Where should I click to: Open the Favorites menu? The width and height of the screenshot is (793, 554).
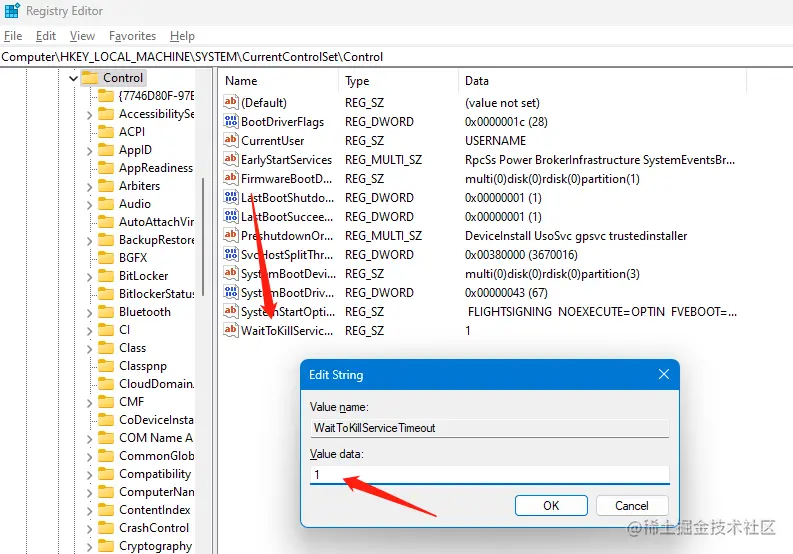[x=133, y=36]
